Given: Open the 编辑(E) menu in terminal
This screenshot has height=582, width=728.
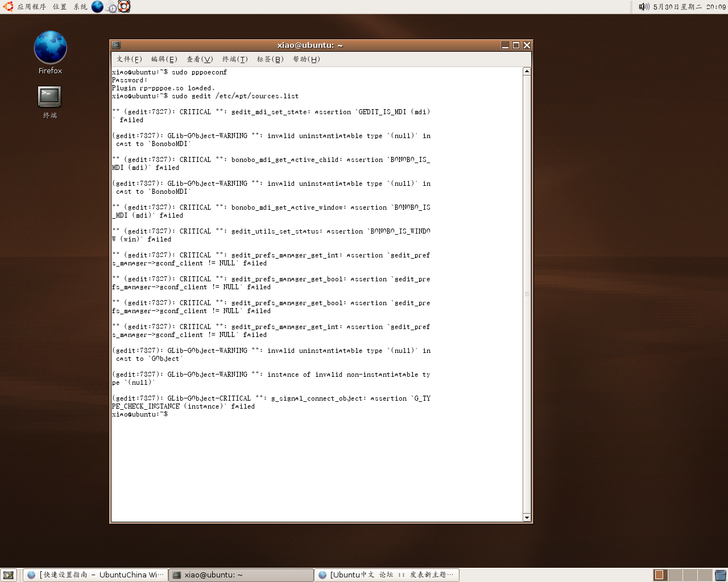Looking at the screenshot, I should pos(164,59).
